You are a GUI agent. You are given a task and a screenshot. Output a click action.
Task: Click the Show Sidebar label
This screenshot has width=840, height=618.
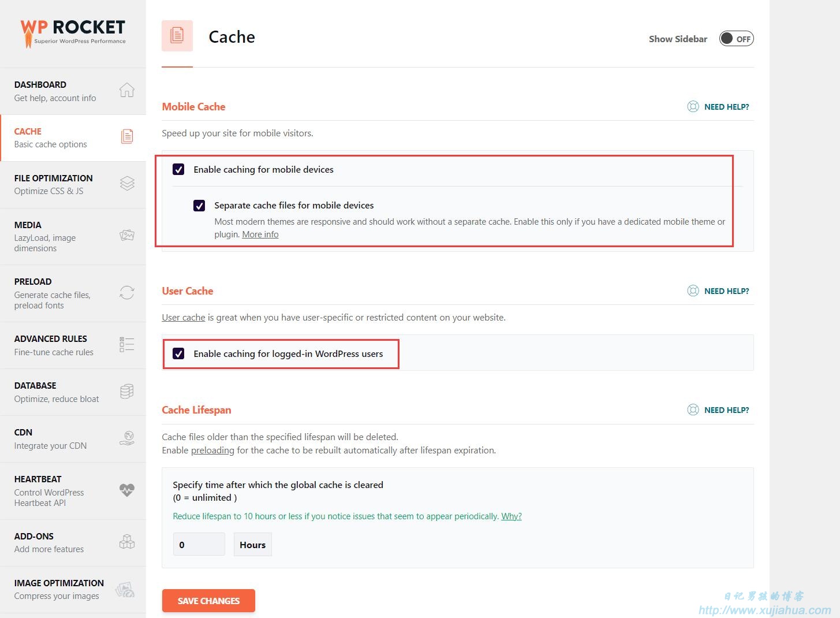coord(678,39)
